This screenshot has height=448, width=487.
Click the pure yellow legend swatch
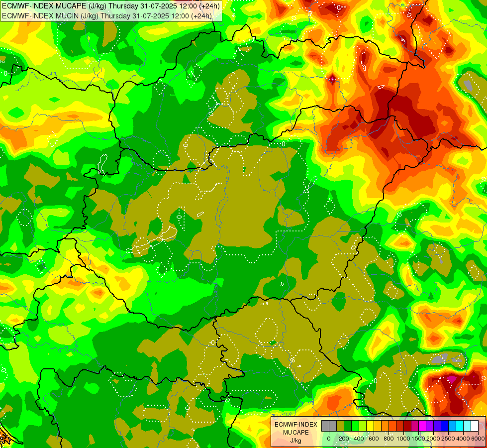coord(370,426)
